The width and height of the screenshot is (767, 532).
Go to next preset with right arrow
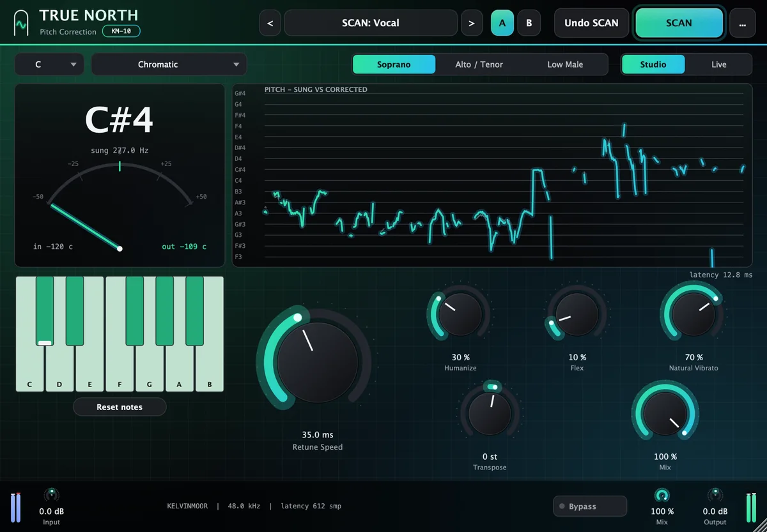(x=472, y=23)
